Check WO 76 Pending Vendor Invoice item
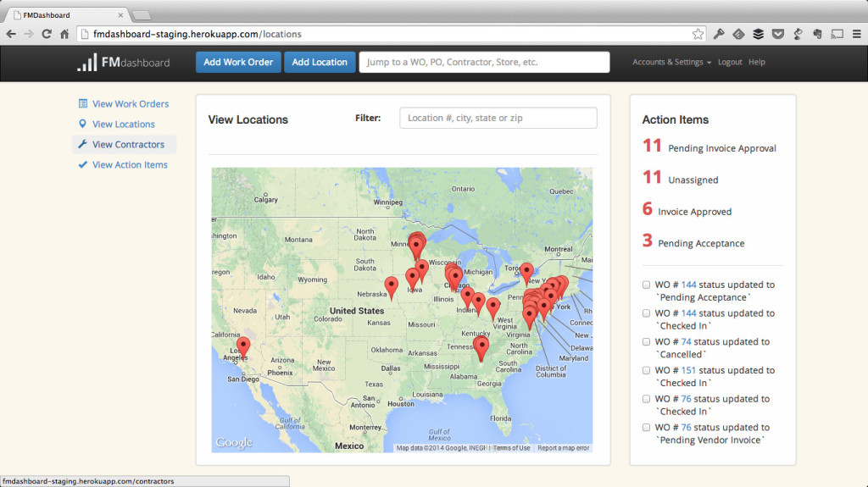 coord(646,427)
